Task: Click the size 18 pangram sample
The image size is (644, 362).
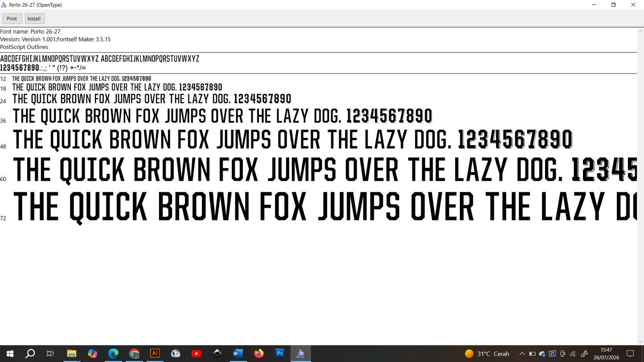Action: pyautogui.click(x=117, y=87)
